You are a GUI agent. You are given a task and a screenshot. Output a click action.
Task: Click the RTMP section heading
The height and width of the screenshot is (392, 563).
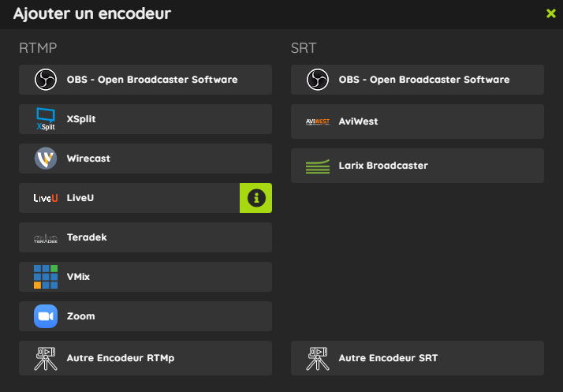point(38,48)
